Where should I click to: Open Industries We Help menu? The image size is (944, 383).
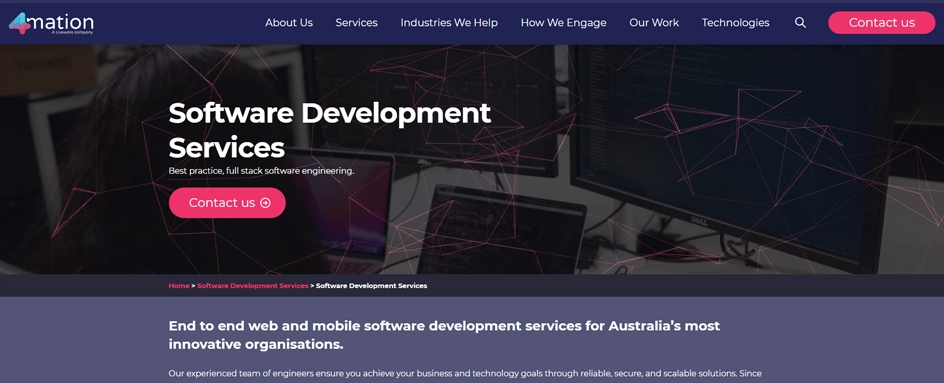tap(449, 23)
